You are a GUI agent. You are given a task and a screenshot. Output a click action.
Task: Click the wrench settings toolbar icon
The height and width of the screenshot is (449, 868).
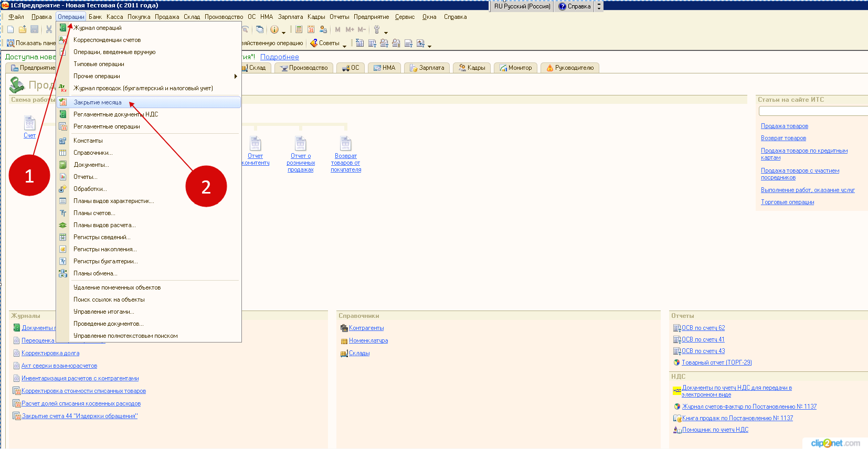click(x=377, y=29)
